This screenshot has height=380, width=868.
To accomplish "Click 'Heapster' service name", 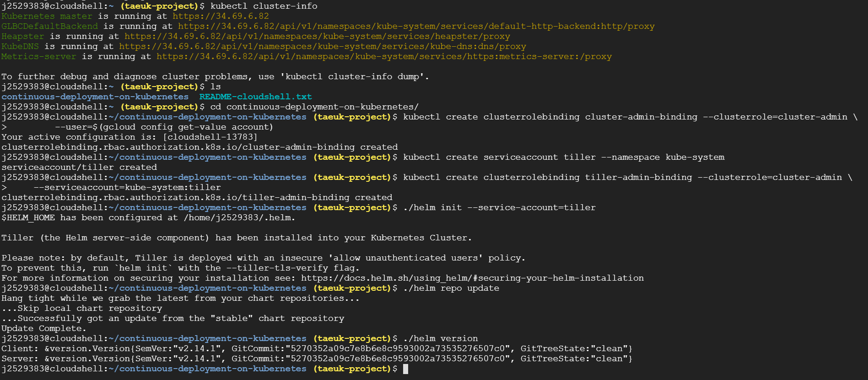I will pos(23,36).
